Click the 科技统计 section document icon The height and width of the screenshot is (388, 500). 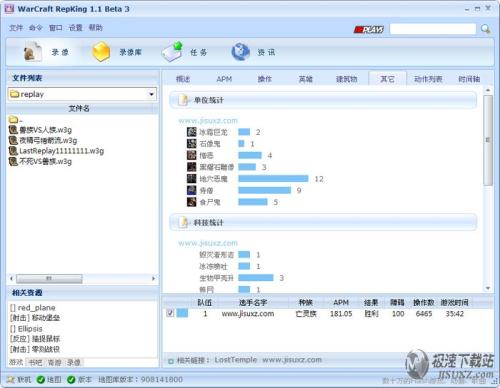pos(184,222)
